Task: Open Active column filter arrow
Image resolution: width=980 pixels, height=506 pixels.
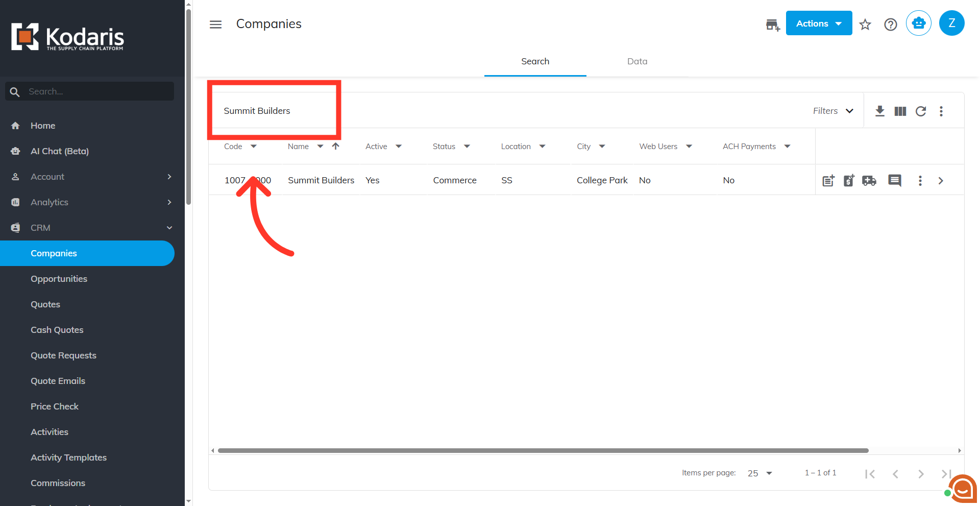Action: click(399, 146)
